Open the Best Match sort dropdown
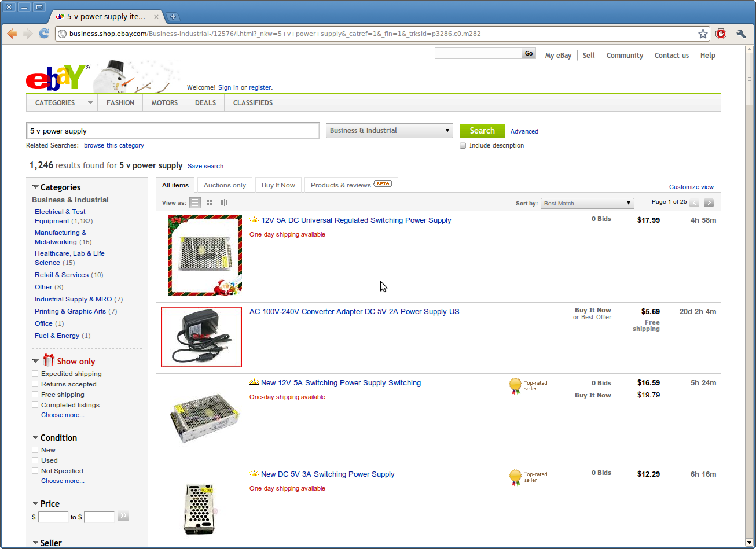This screenshot has height=549, width=756. pos(587,203)
